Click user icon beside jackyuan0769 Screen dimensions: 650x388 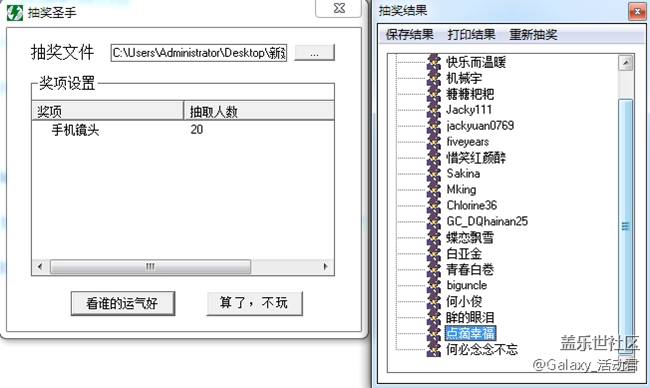(x=434, y=125)
